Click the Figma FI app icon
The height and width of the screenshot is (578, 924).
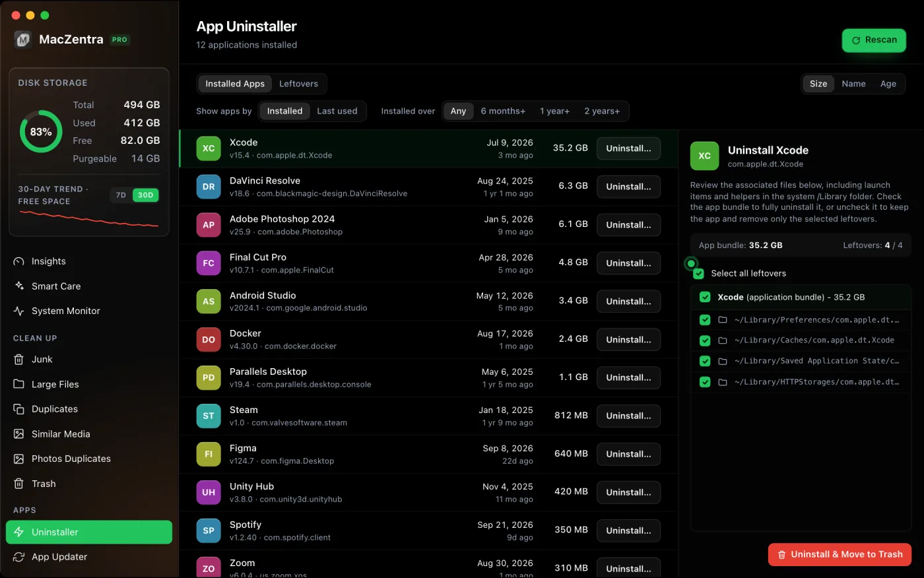[x=209, y=454]
